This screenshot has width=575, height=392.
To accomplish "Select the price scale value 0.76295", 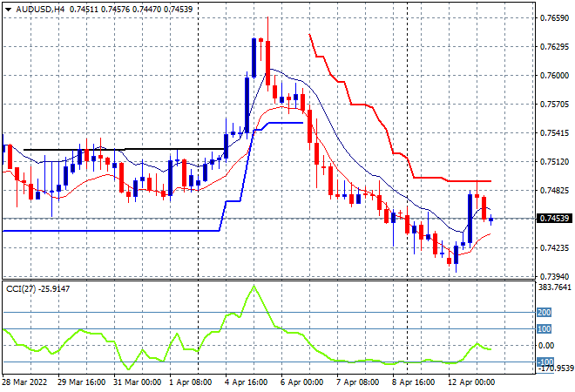I will tap(554, 46).
